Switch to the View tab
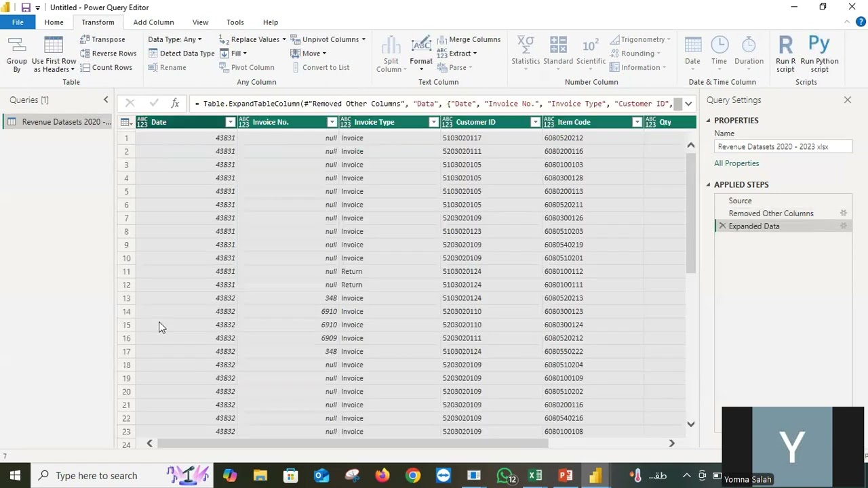The height and width of the screenshot is (488, 868). click(x=200, y=22)
